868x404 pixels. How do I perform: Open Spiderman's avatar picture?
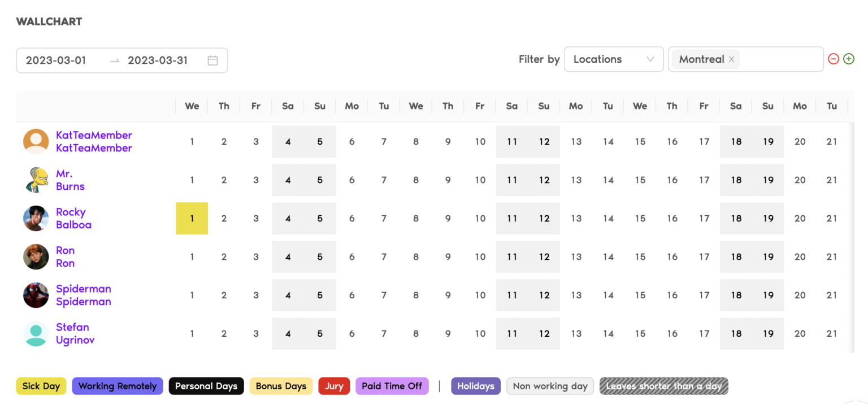36,295
